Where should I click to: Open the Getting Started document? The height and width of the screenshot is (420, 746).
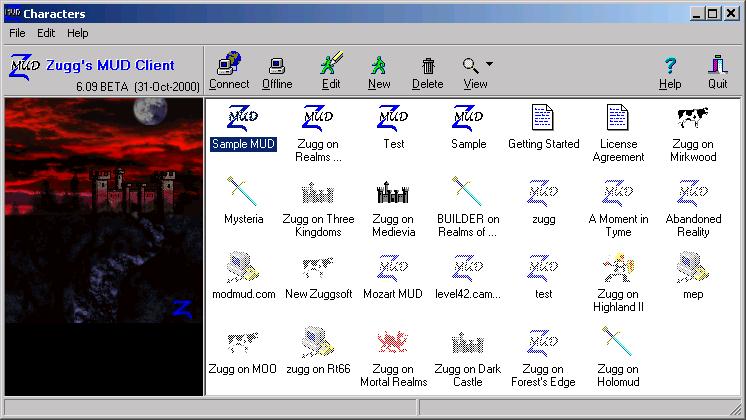click(543, 118)
